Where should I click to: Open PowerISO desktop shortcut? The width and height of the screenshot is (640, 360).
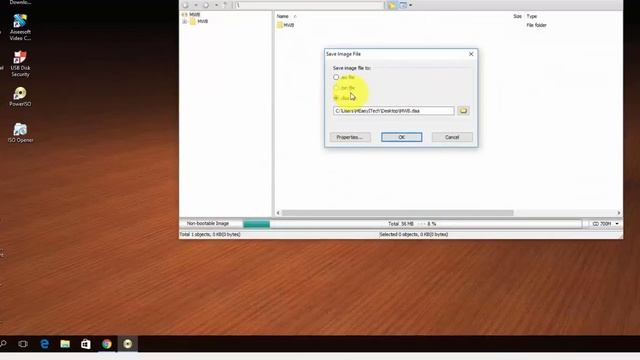coord(20,96)
